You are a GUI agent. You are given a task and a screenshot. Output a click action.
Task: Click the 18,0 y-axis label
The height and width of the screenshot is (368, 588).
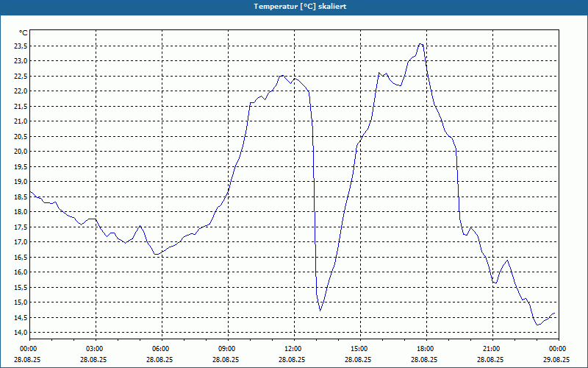[x=21, y=212]
